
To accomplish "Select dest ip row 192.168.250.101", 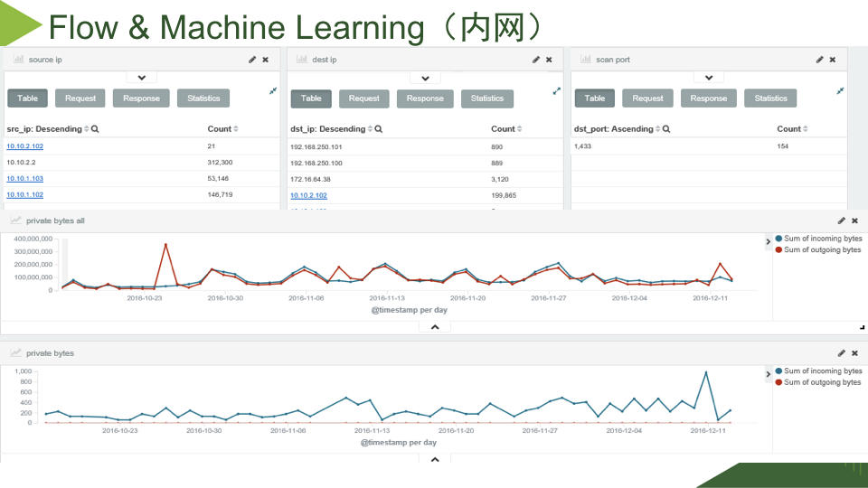I will (x=425, y=146).
